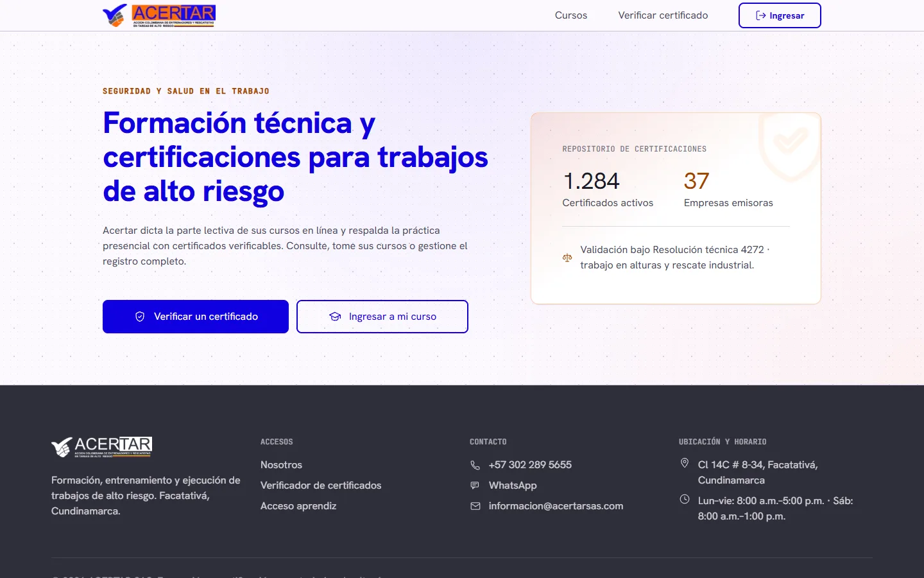
Task: Click the Formación técnica y certificaciones headline
Action: (x=295, y=157)
